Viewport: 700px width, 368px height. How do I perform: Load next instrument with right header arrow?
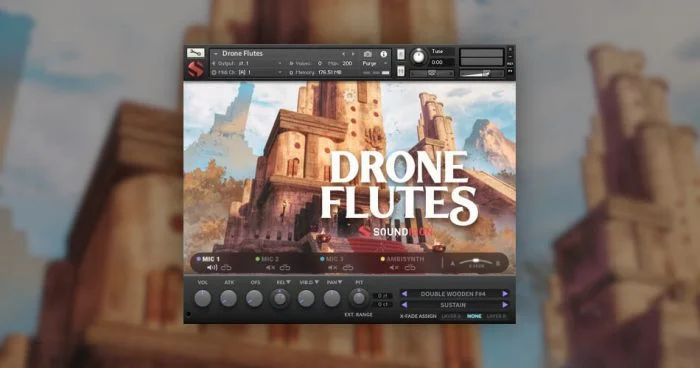(353, 54)
